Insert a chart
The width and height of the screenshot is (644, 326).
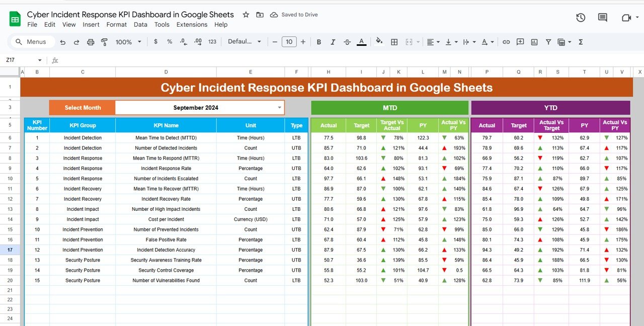pos(534,42)
